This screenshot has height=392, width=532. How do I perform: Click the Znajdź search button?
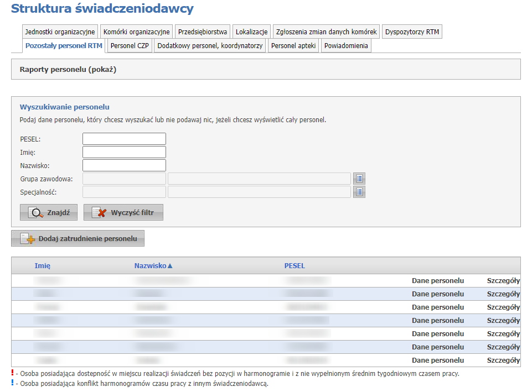(49, 212)
